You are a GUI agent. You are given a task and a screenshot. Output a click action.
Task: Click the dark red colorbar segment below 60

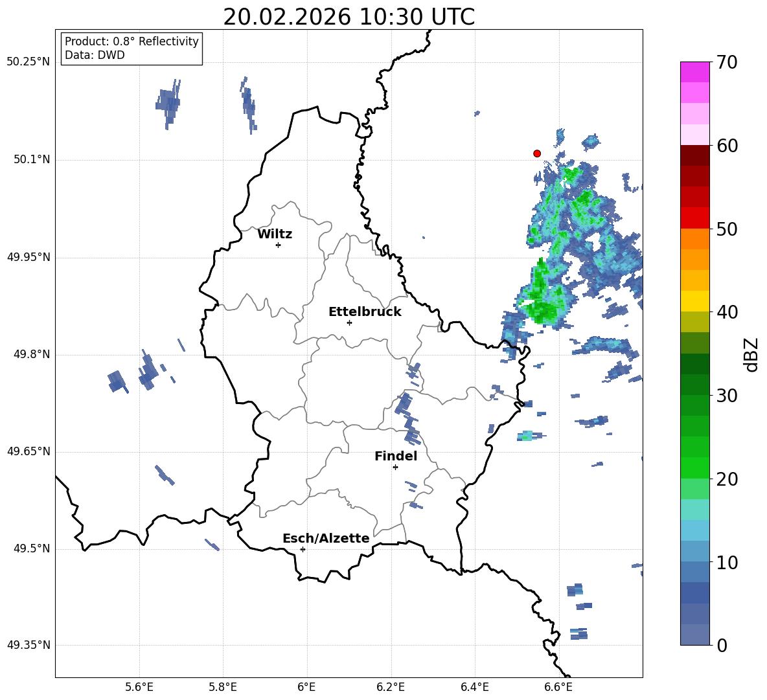pos(694,155)
